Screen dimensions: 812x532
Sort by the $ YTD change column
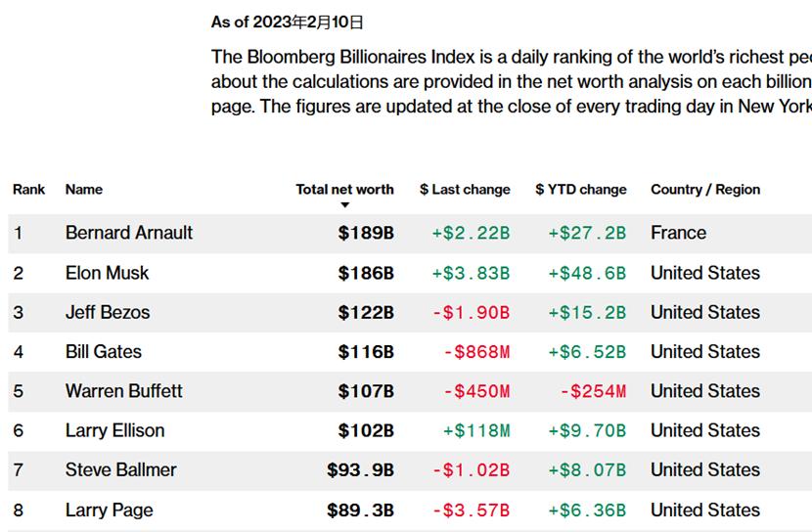click(x=581, y=190)
